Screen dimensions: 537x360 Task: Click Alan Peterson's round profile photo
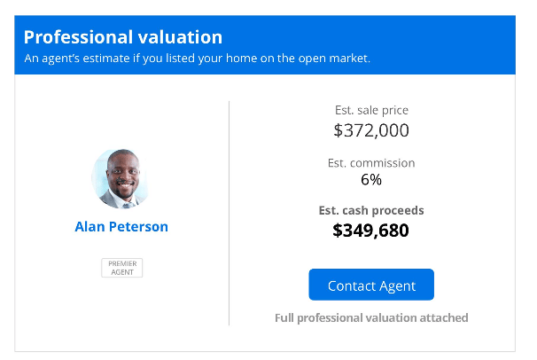tap(120, 179)
